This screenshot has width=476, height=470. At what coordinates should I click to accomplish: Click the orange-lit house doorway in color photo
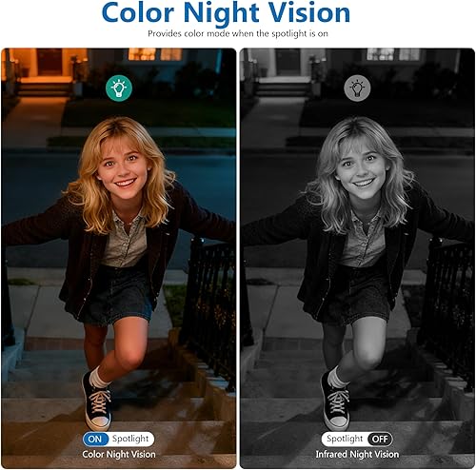click(x=50, y=62)
